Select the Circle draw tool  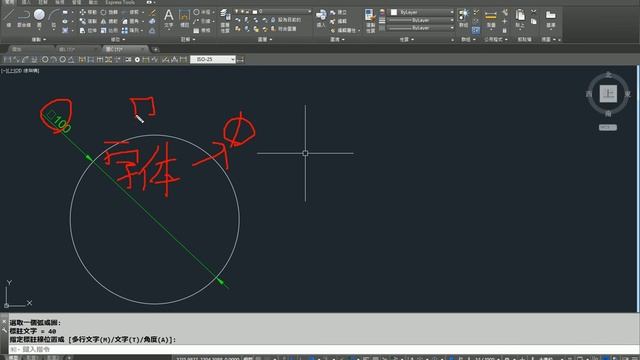[39, 17]
